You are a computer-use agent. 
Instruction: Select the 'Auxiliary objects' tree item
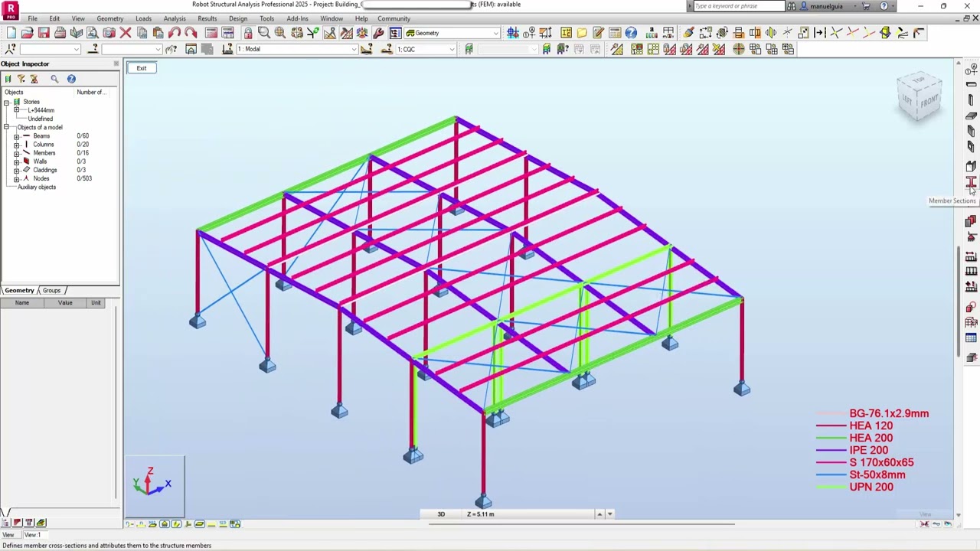(37, 187)
